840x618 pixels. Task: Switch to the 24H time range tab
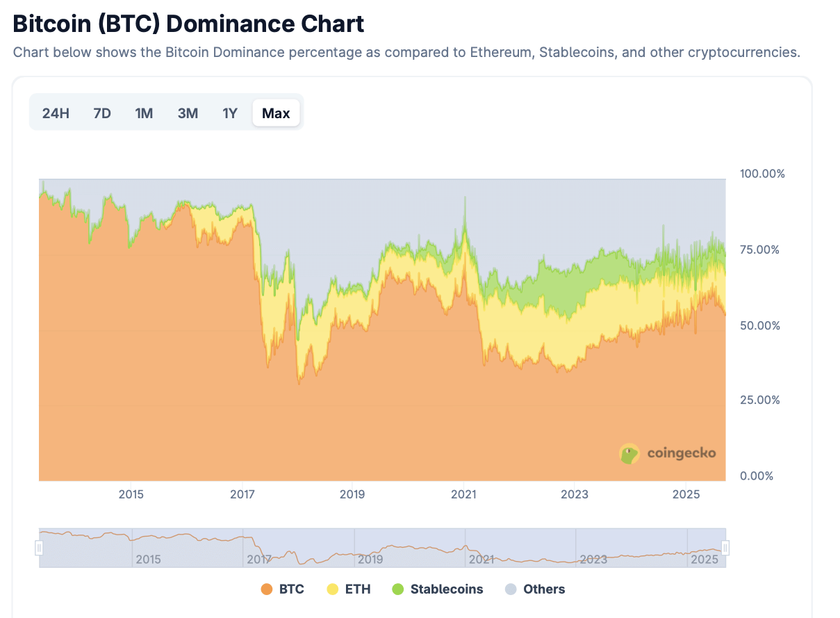click(55, 113)
